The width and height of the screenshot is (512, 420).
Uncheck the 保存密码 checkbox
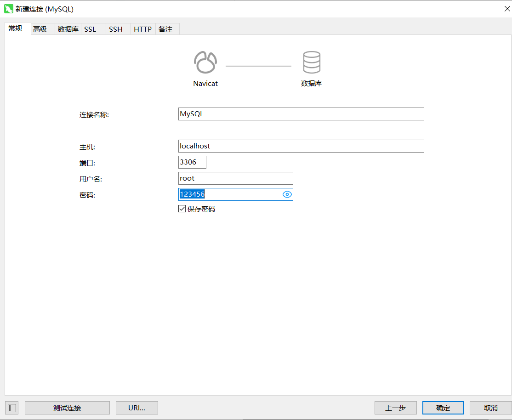(x=182, y=209)
